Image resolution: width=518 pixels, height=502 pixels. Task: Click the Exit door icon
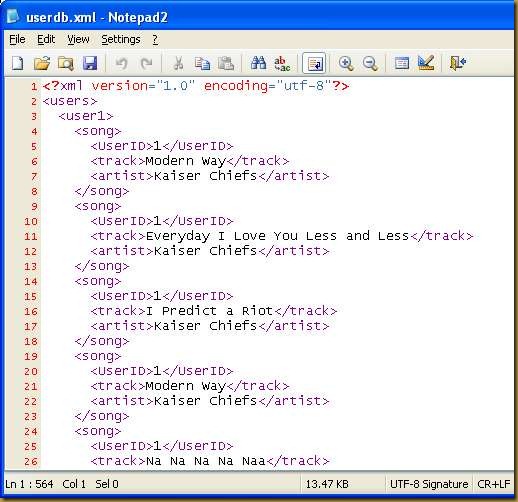click(x=458, y=63)
